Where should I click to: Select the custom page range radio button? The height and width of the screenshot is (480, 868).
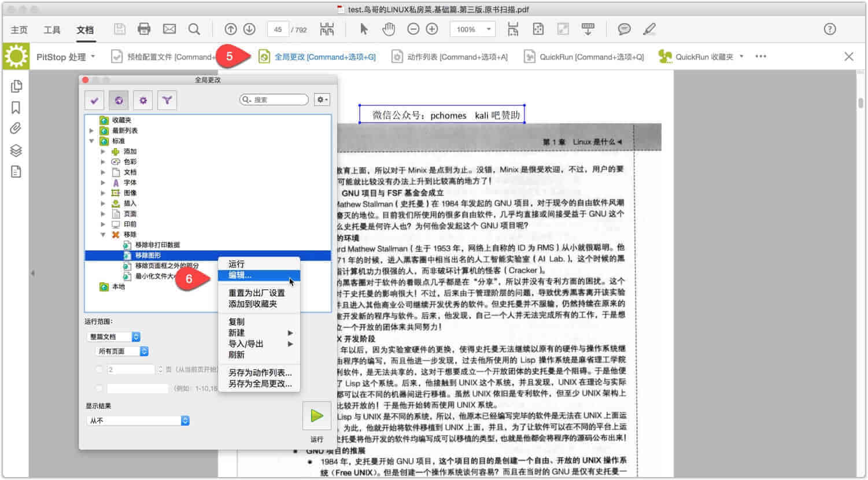pos(99,388)
